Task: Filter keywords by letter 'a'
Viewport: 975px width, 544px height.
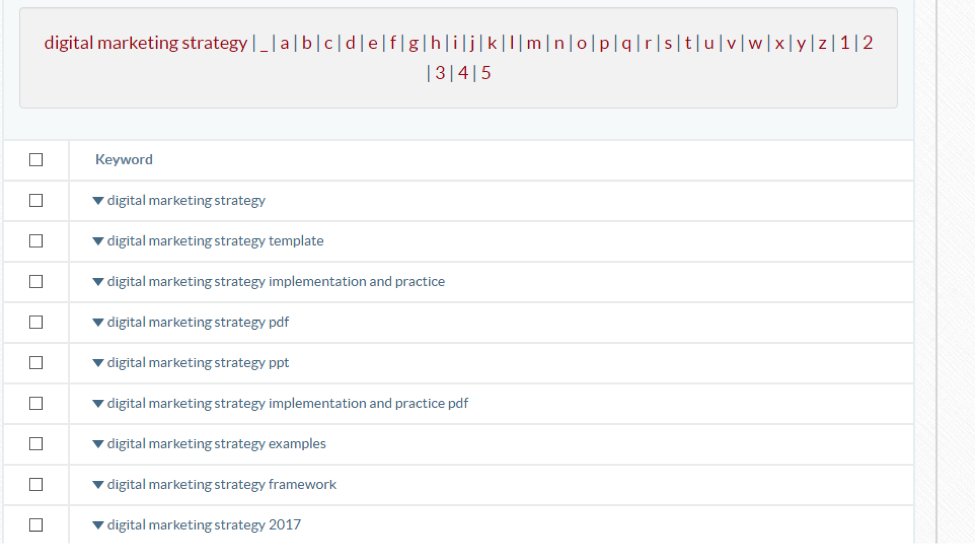Action: (x=285, y=43)
